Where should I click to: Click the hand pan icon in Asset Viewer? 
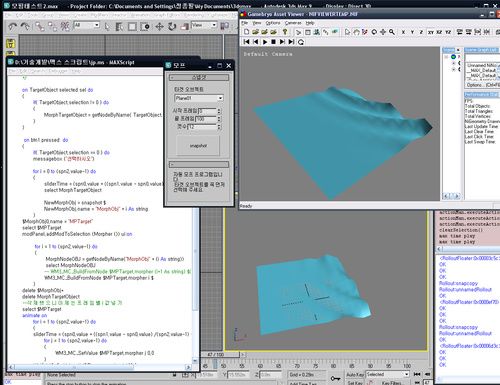(x=356, y=32)
